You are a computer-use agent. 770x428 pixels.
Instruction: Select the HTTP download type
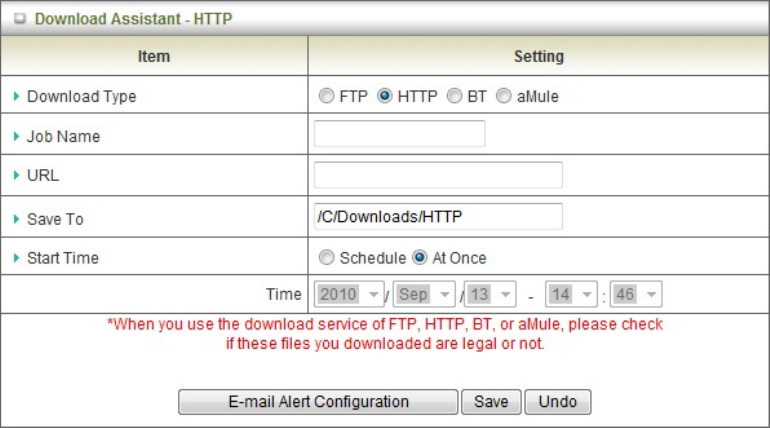coord(384,97)
